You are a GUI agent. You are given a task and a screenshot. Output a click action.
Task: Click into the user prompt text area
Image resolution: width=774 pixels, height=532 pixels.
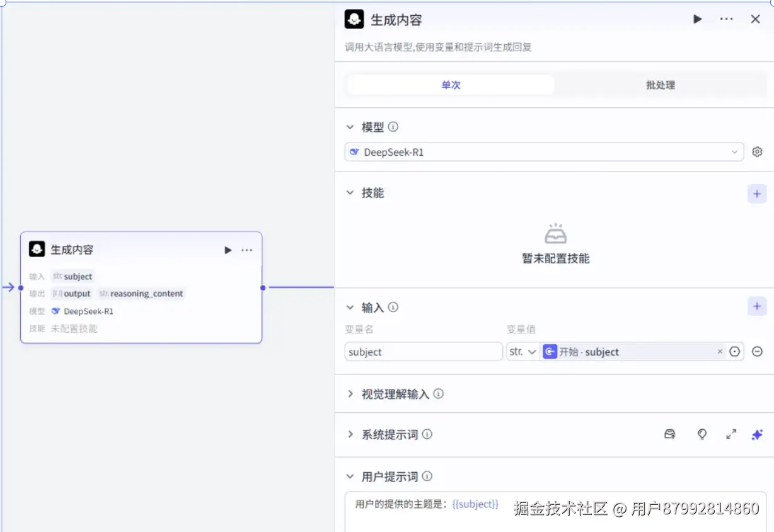[555, 512]
